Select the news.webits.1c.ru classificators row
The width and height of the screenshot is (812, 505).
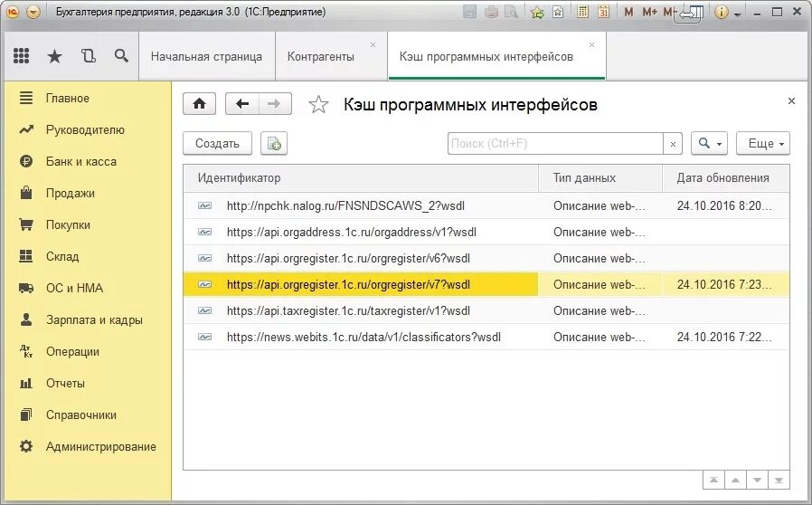[x=486, y=337]
